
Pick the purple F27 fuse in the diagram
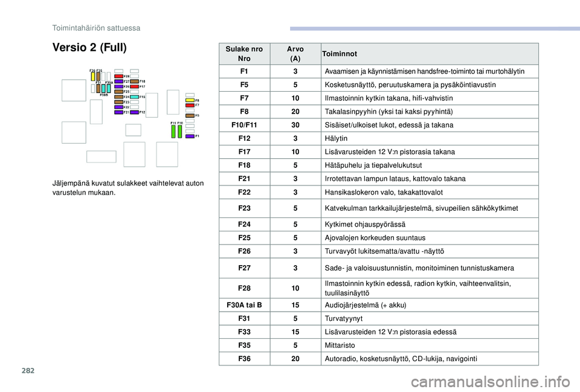(x=119, y=82)
